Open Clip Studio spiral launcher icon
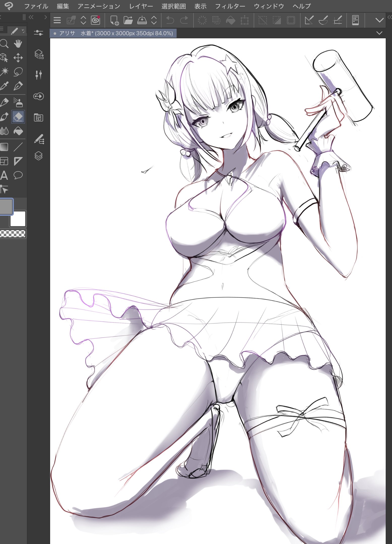Viewport: 392px width, 544px height. coord(95,20)
